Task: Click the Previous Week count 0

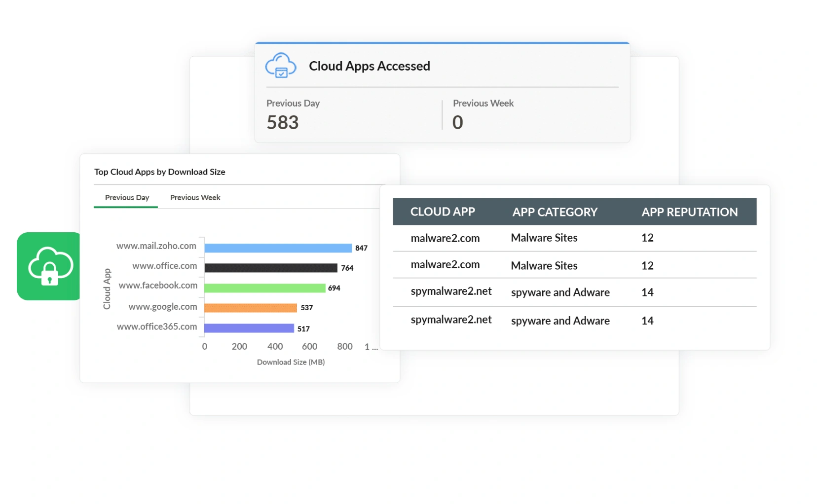Action: [458, 122]
